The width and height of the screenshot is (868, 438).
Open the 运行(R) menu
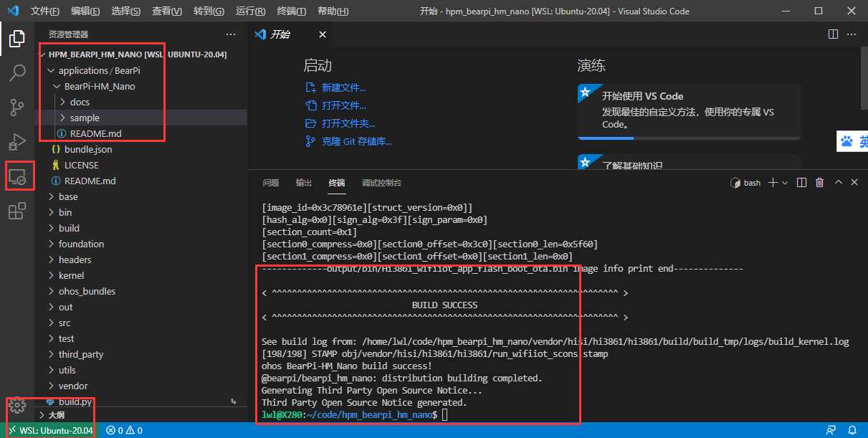251,11
